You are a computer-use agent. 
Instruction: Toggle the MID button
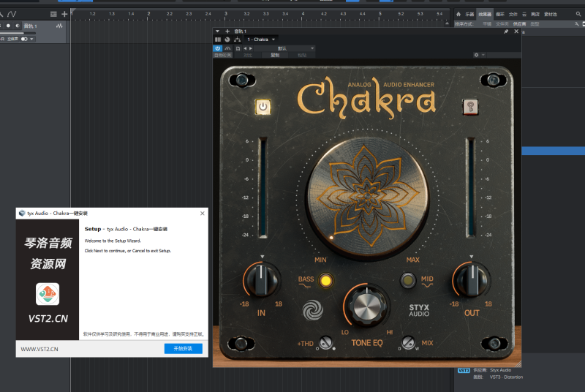(408, 279)
